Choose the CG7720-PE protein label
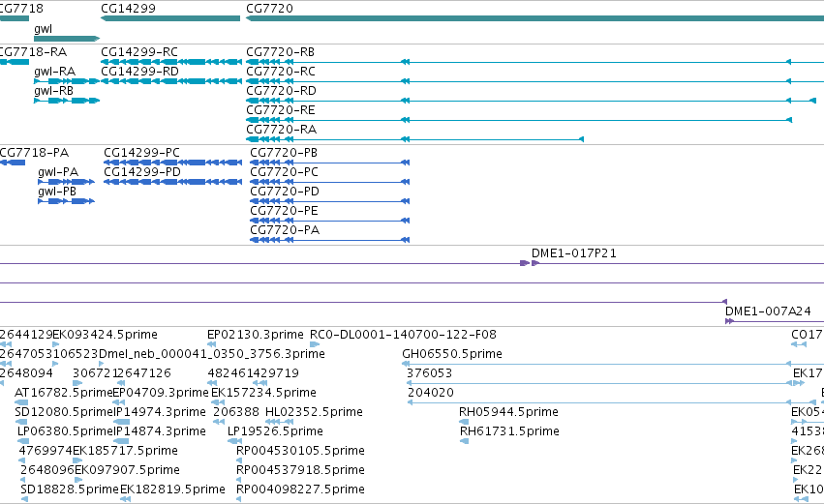Image resolution: width=824 pixels, height=504 pixels. click(x=285, y=211)
